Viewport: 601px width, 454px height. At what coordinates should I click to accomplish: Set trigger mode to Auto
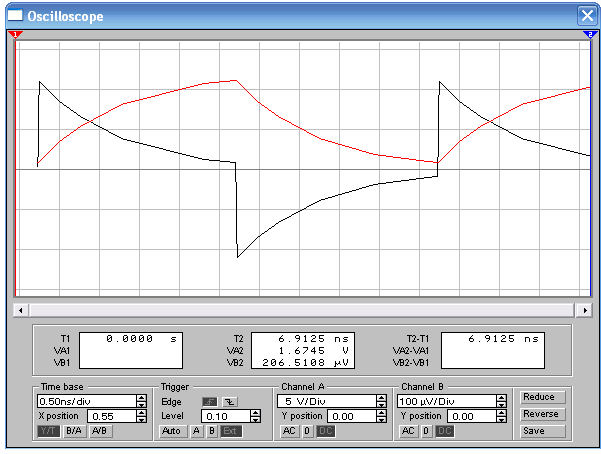click(171, 431)
